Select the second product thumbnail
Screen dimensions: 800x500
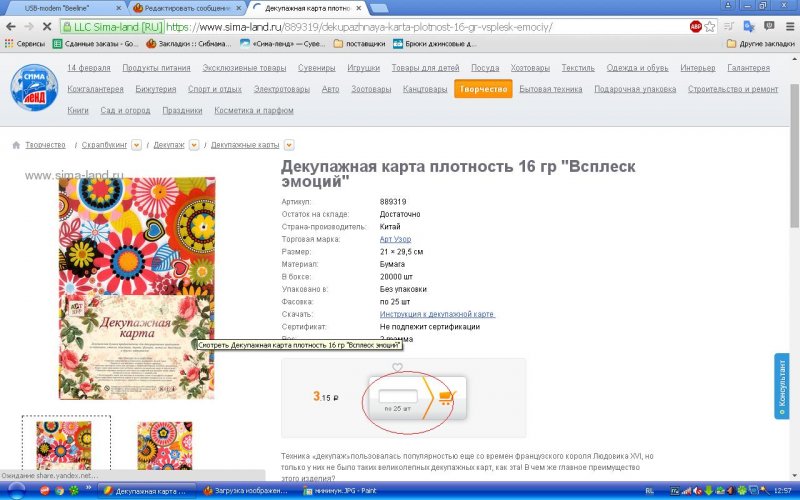point(164,446)
